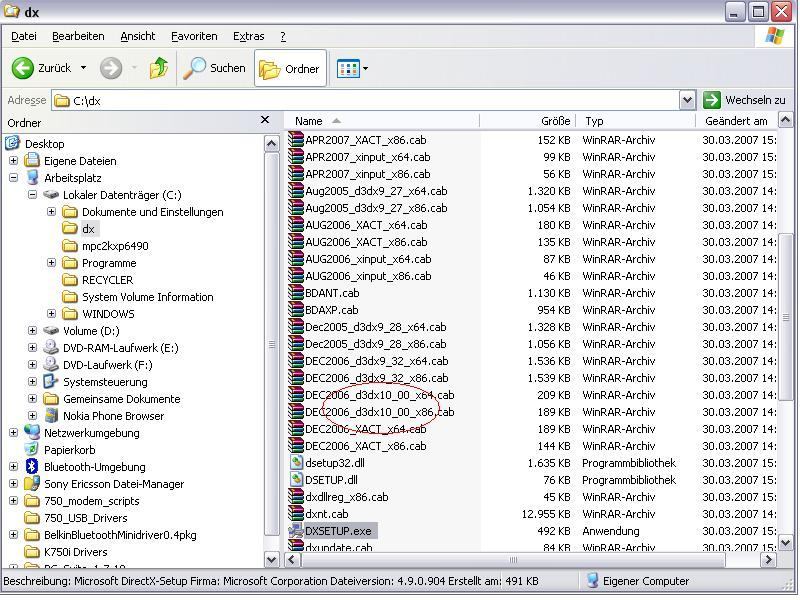Click the Systemsteuerung control panel icon
This screenshot has height=600, width=800.
click(x=51, y=382)
